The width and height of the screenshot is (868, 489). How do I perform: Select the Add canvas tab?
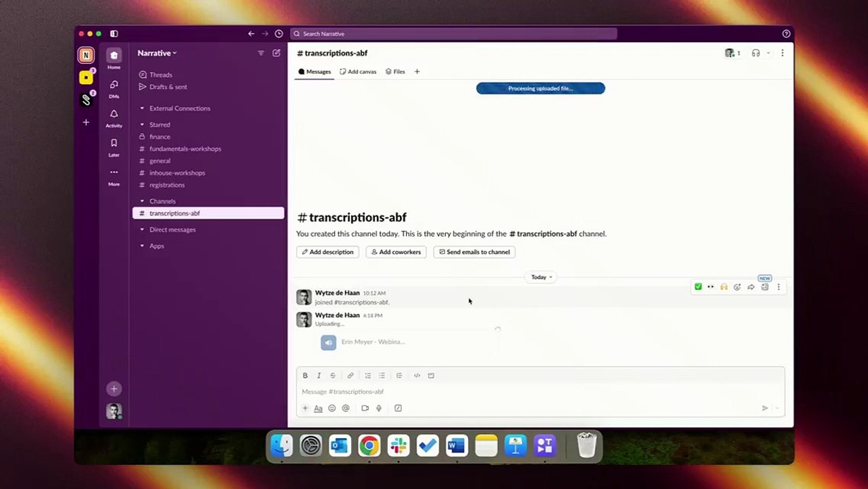[x=358, y=71]
